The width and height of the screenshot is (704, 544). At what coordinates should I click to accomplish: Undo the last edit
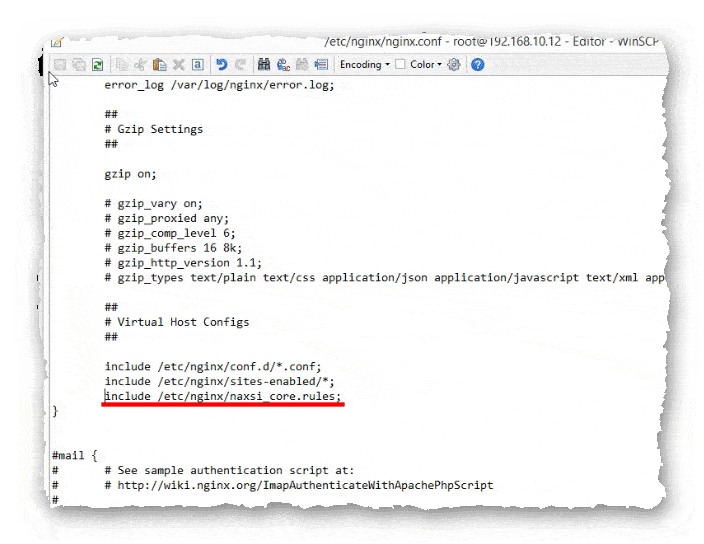coord(221,65)
